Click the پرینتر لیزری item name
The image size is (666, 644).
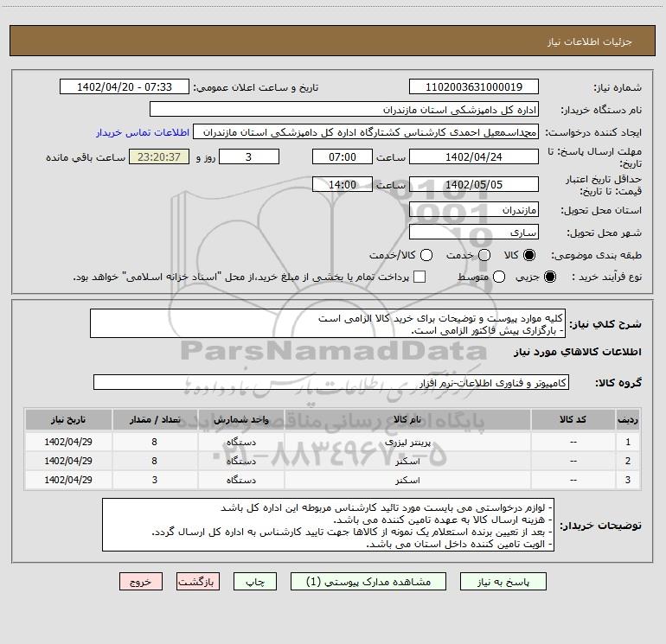[407, 443]
